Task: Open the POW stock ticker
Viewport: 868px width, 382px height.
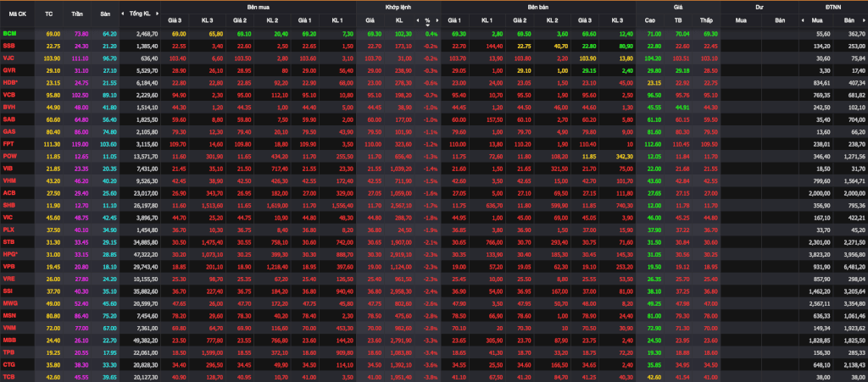Action: click(9, 156)
